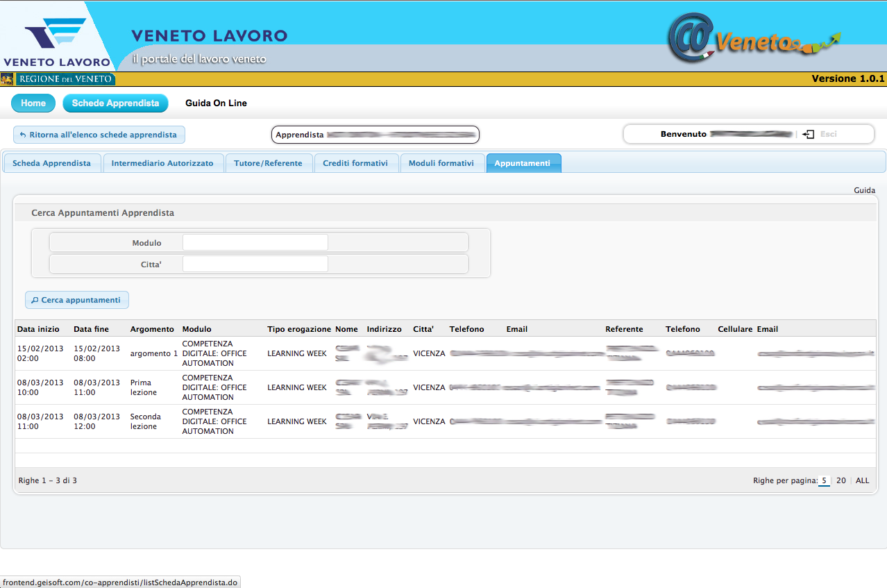Click the Guida help link
This screenshot has width=887, height=588.
tap(864, 190)
